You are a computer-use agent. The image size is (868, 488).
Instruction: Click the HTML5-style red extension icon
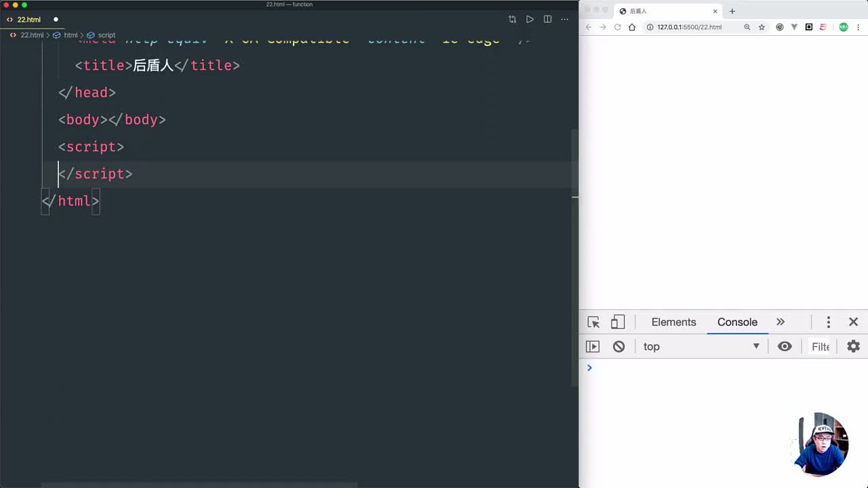(823, 27)
